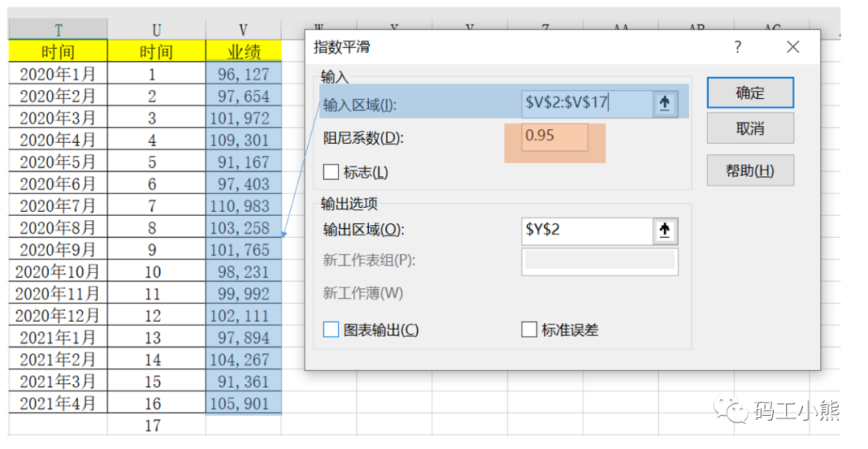This screenshot has height=449, width=868.
Task: Select column U header
Action: 156,29
